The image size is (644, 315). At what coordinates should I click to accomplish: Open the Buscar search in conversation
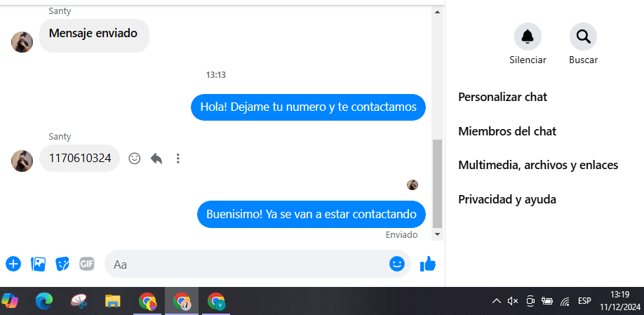583,36
